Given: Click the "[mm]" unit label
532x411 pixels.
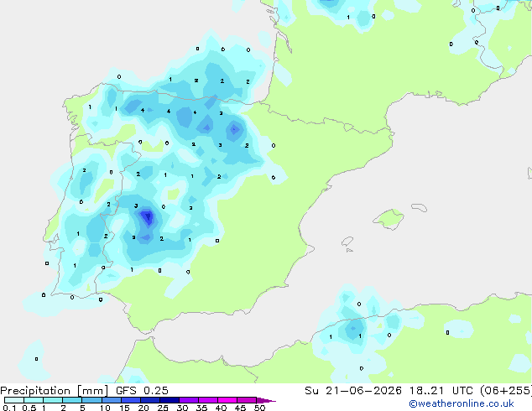Looking at the screenshot, I should pyautogui.click(x=93, y=391).
